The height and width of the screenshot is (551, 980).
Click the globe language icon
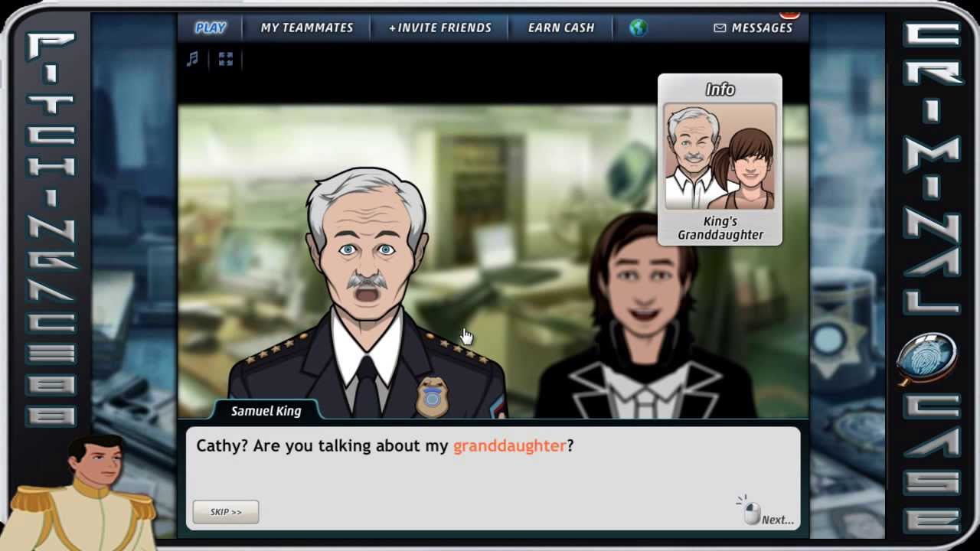point(638,28)
